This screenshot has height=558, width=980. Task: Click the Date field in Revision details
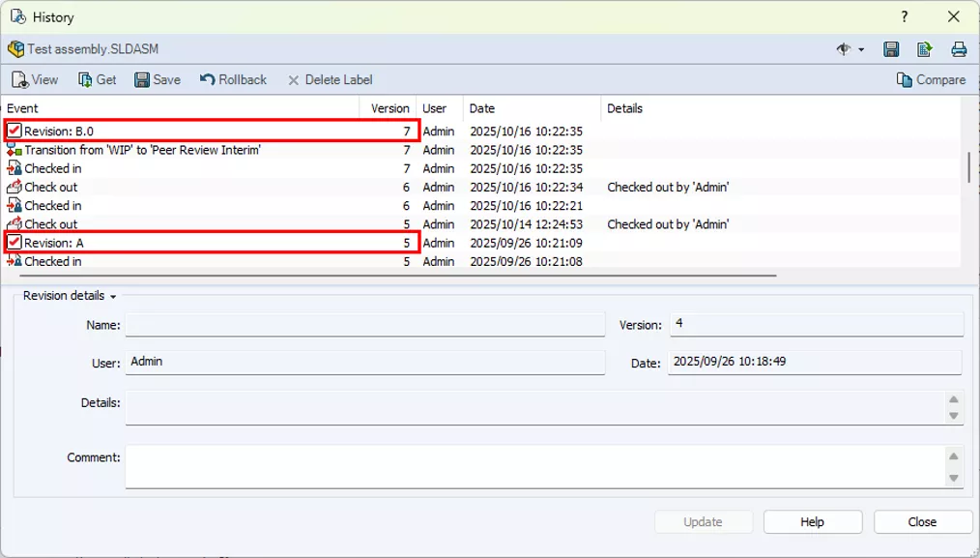pyautogui.click(x=815, y=363)
